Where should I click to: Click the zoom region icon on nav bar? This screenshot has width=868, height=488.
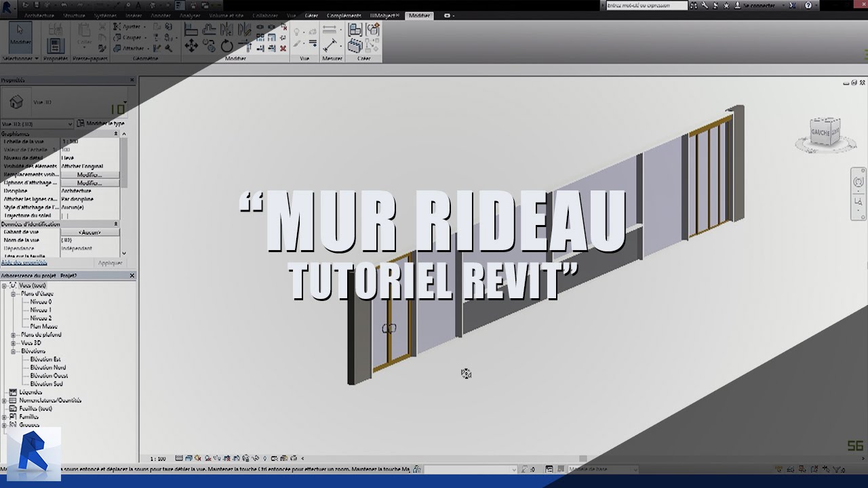tap(859, 202)
